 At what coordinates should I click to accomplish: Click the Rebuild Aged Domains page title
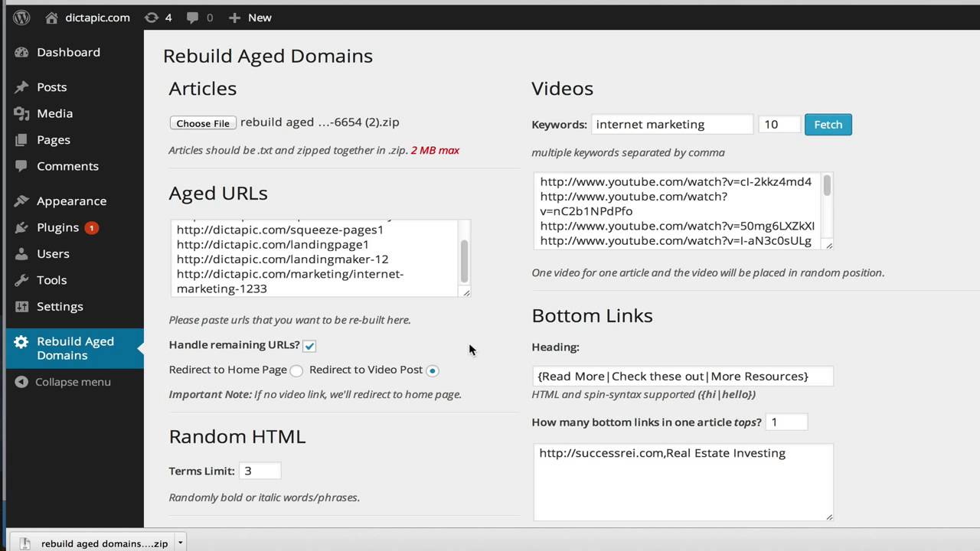[x=268, y=56]
